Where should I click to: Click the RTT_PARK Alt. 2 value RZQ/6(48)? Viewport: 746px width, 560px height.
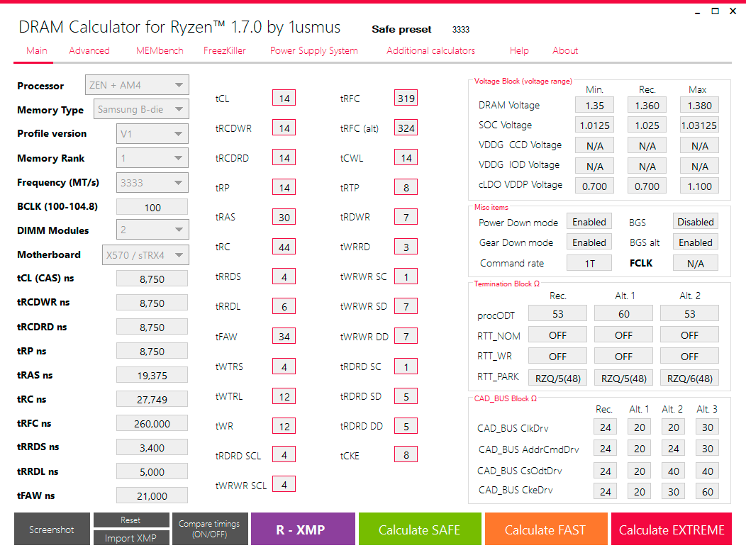tap(690, 378)
